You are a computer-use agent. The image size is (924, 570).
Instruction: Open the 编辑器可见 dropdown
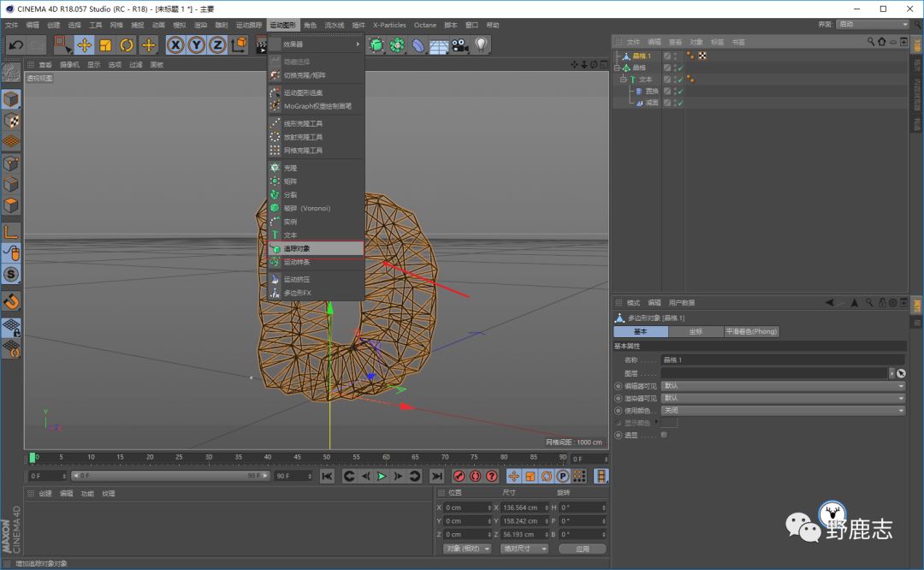coord(783,385)
